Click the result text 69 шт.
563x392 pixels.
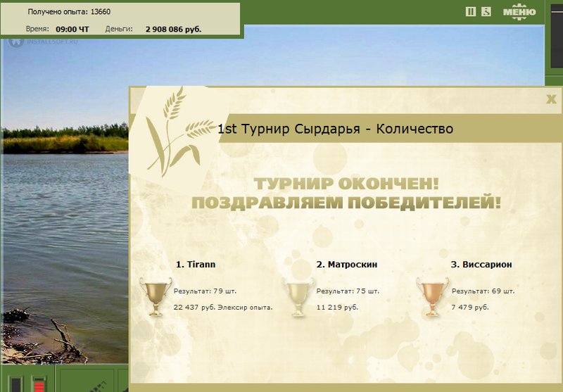[x=483, y=291]
